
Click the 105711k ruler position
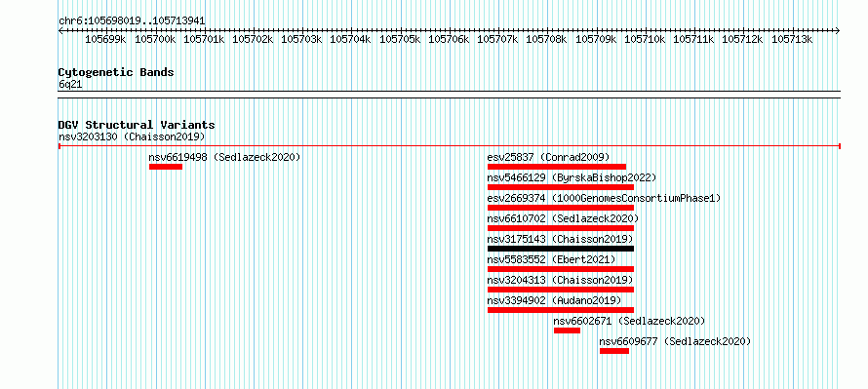pyautogui.click(x=693, y=39)
